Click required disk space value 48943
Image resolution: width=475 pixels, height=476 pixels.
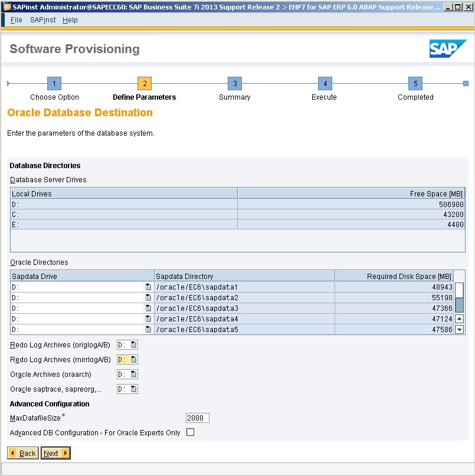pos(442,287)
